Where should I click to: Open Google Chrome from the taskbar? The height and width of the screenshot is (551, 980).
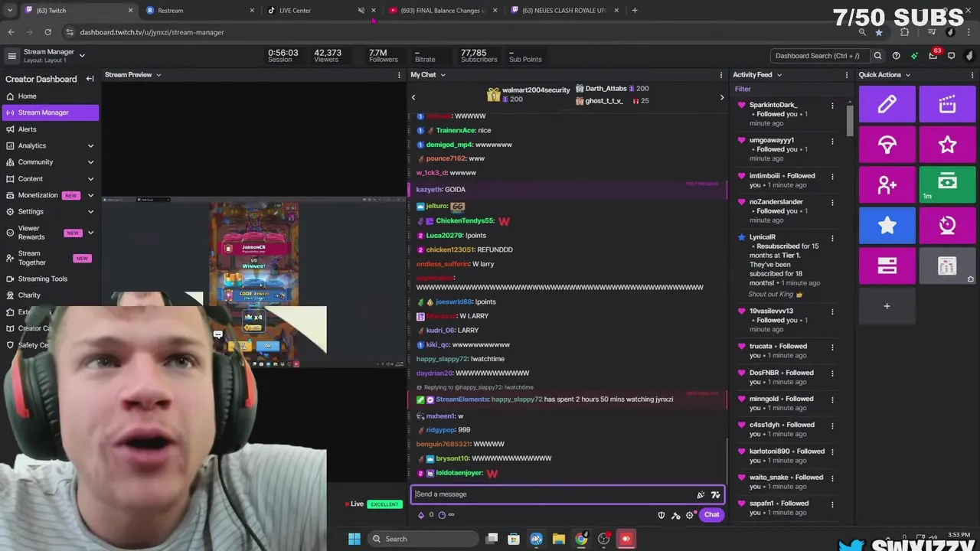pyautogui.click(x=581, y=539)
